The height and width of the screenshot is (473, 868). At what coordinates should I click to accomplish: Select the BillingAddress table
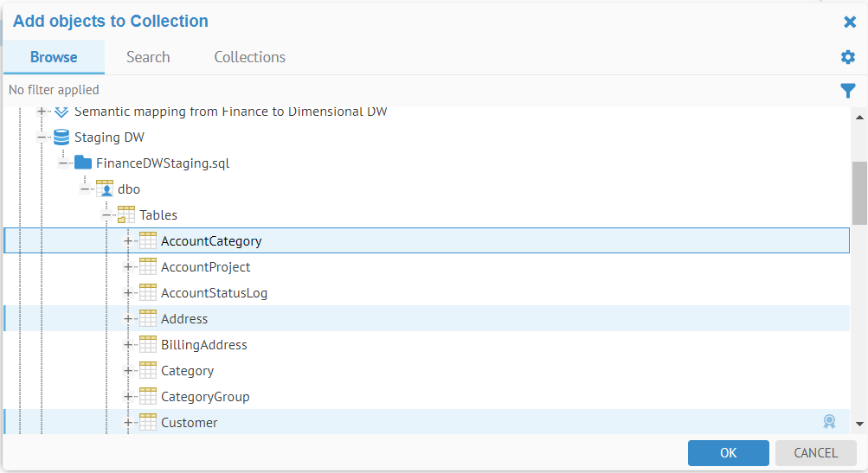point(204,345)
